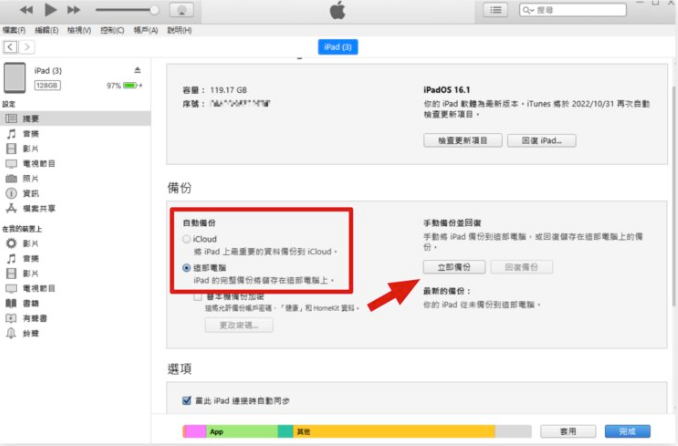The image size is (678, 446).
Task: Open the list view button beside search
Action: click(x=496, y=10)
